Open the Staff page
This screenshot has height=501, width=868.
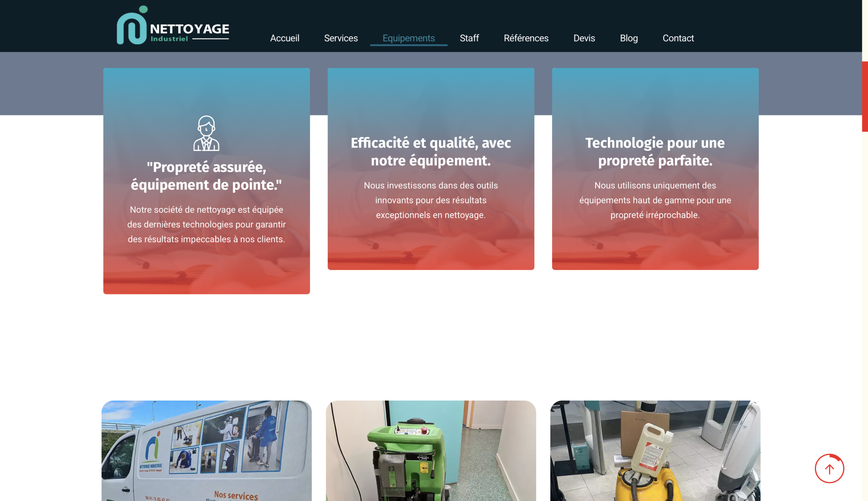(469, 38)
